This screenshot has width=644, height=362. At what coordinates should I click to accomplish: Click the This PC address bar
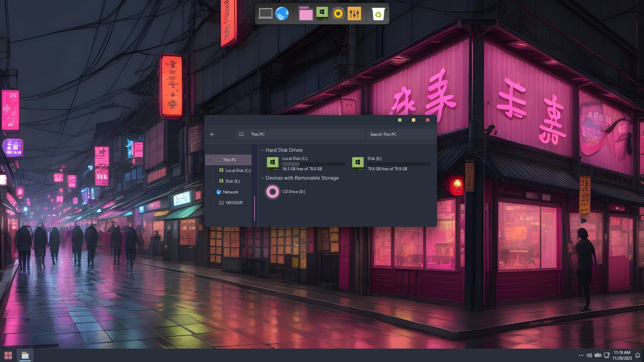(x=300, y=134)
